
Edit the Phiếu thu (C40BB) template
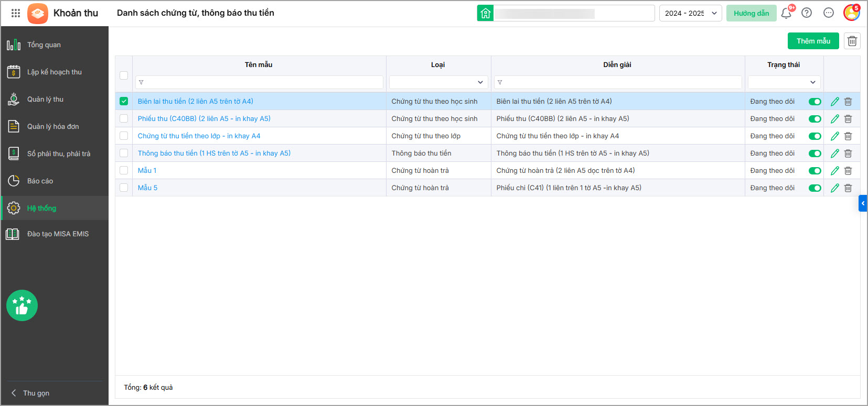point(835,119)
